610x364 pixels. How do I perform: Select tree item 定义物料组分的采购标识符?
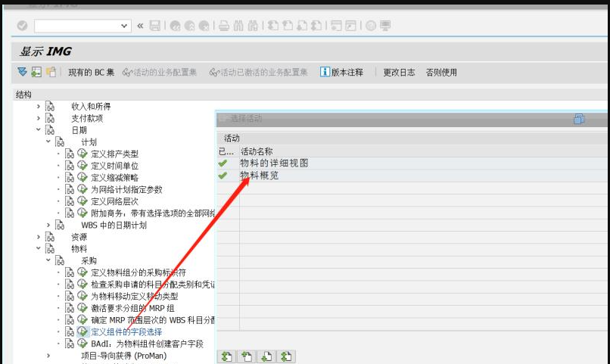point(138,272)
